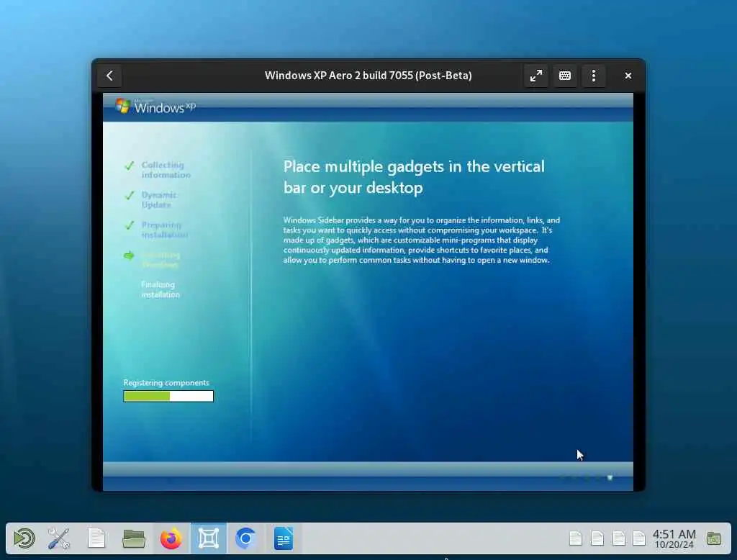Image resolution: width=737 pixels, height=560 pixels.
Task: Go back using the Boxes back arrow
Action: tap(109, 76)
